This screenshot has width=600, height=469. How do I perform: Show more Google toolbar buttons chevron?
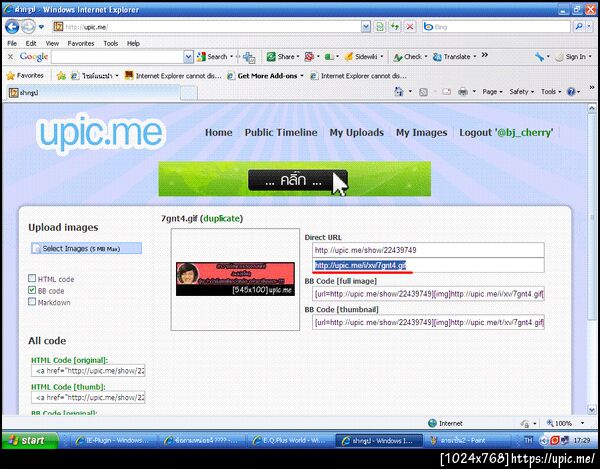485,55
